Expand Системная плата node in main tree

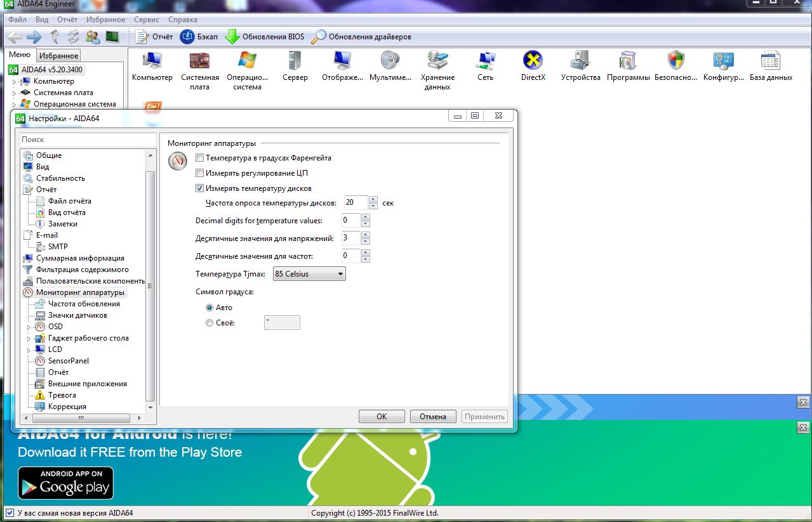(15, 93)
